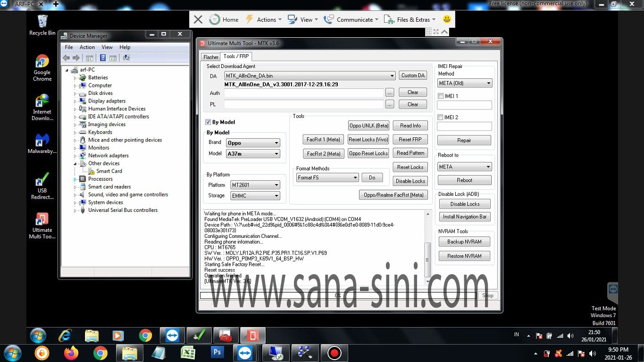
Task: Open the Storage dropdown showing EMMC
Action: [255, 196]
